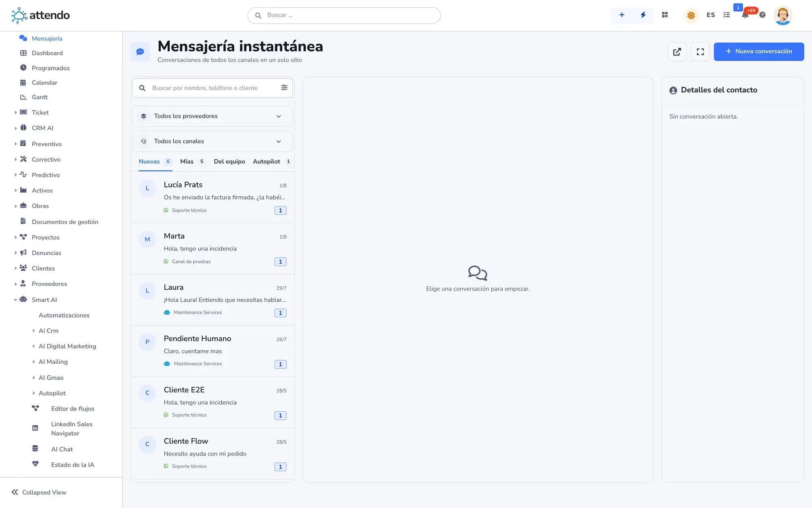
Task: Change language via ES selector
Action: pyautogui.click(x=710, y=15)
